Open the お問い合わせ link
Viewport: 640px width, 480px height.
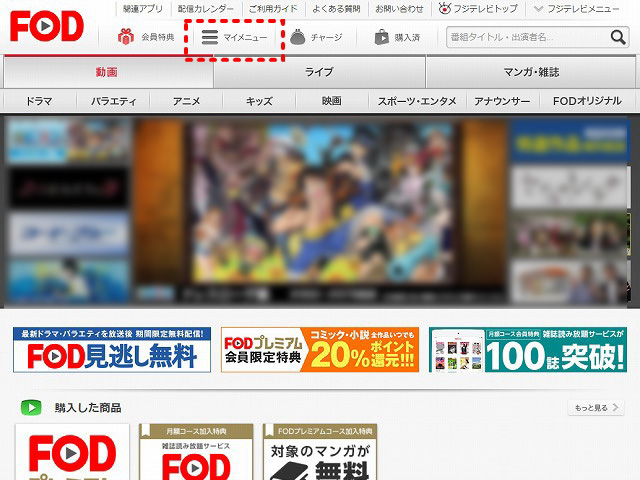399,9
